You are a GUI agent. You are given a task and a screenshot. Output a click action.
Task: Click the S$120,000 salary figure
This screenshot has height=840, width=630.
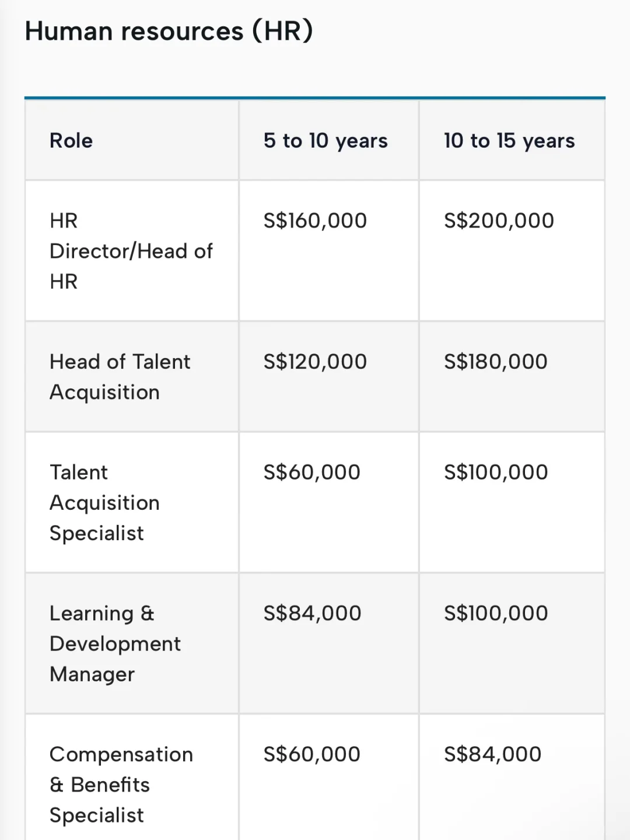(315, 362)
